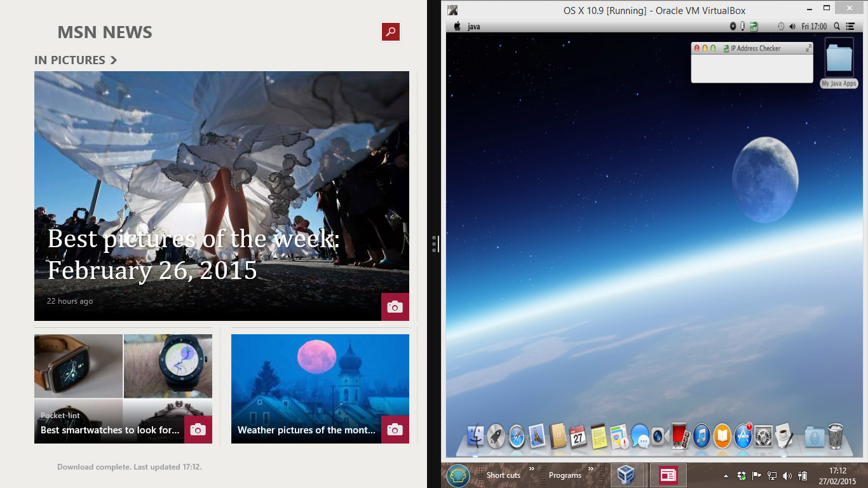Expand the chevron next to IN PICTURES
Viewport: 868px width, 488px height.
114,60
